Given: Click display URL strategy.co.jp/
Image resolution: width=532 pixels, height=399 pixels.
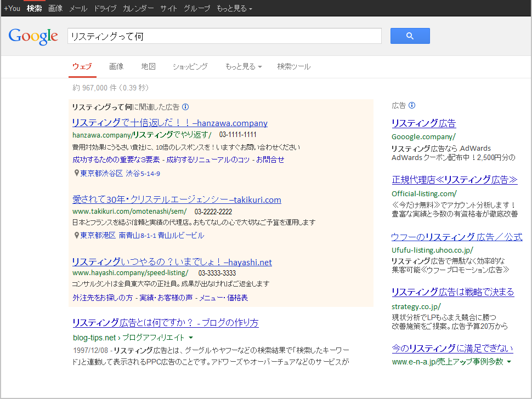Looking at the screenshot, I should click(x=416, y=307).
